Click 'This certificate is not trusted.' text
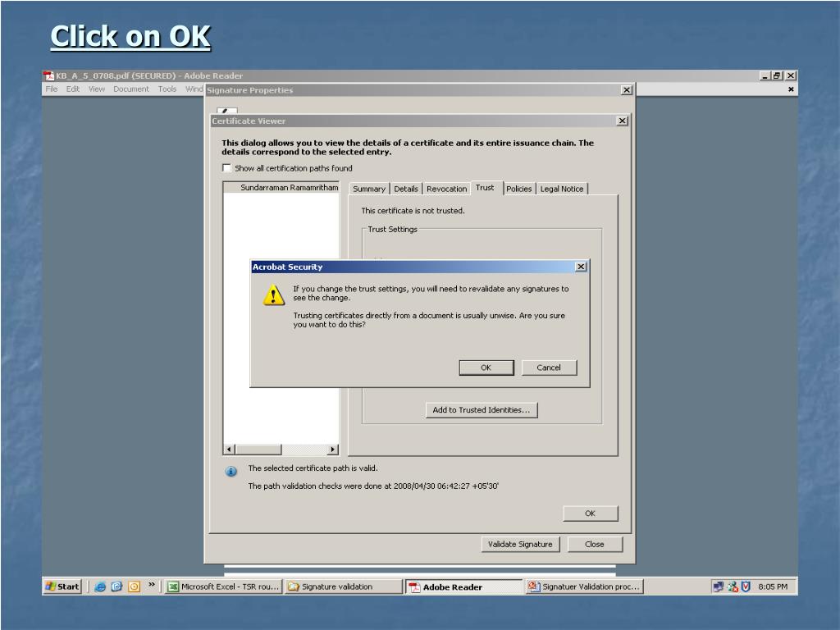Image resolution: width=840 pixels, height=630 pixels. (413, 211)
